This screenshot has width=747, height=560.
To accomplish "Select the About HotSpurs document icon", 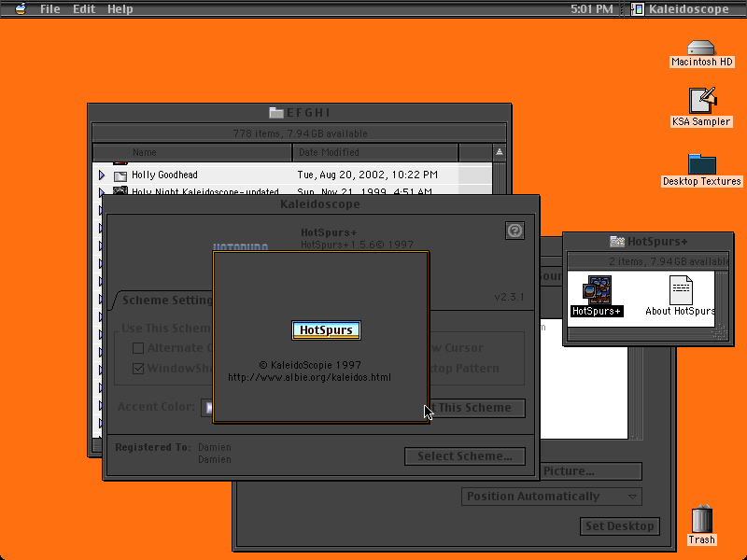I will click(x=681, y=290).
